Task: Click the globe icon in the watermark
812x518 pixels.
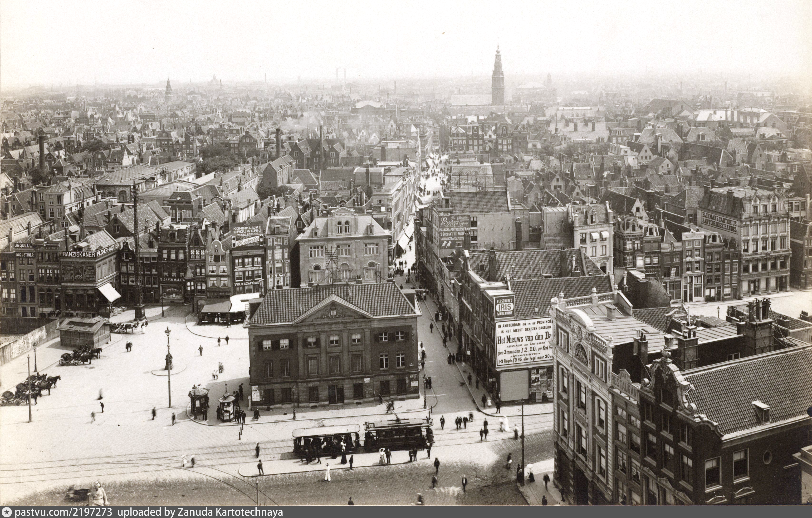Action: pyautogui.click(x=7, y=512)
